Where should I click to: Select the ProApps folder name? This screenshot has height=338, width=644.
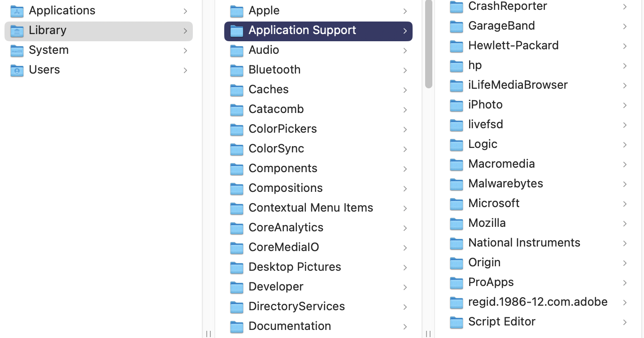(x=491, y=282)
